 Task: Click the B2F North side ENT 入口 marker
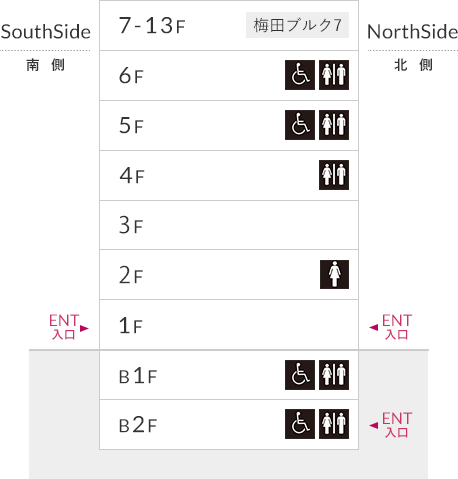(391, 425)
